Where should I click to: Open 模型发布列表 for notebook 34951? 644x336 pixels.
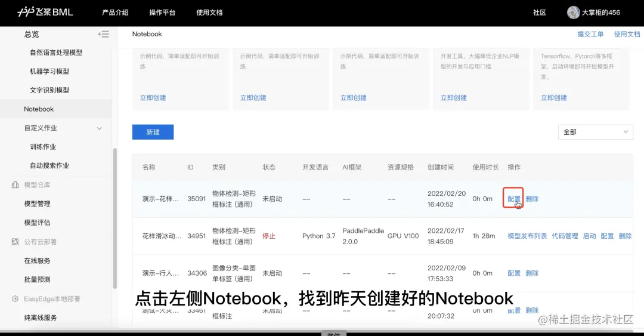click(527, 236)
